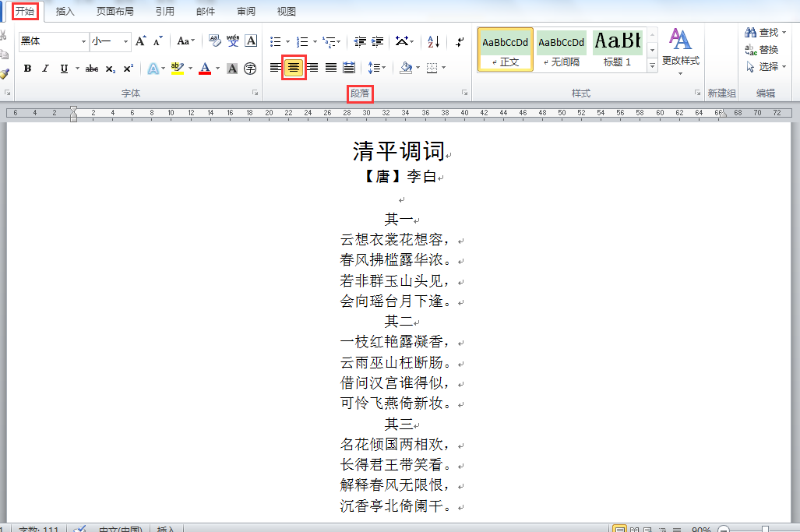The image size is (800, 532).
Task: Apply distributed alignment
Action: pos(349,67)
